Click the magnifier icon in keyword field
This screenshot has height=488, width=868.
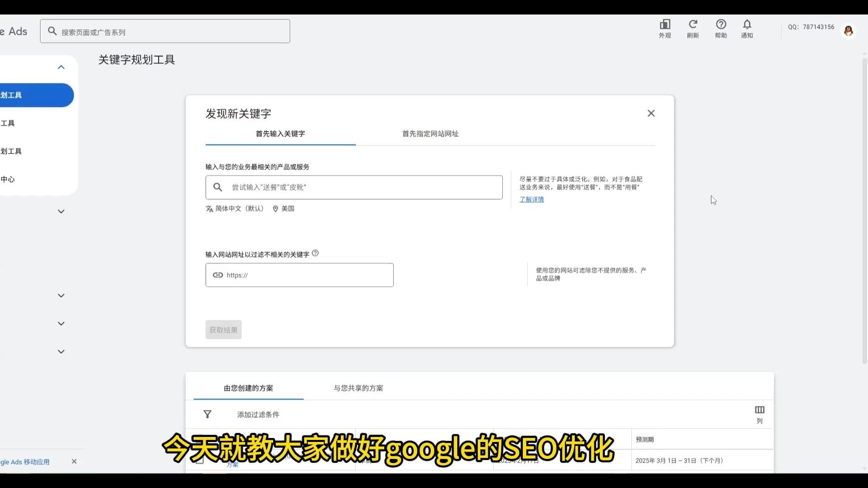pyautogui.click(x=218, y=187)
